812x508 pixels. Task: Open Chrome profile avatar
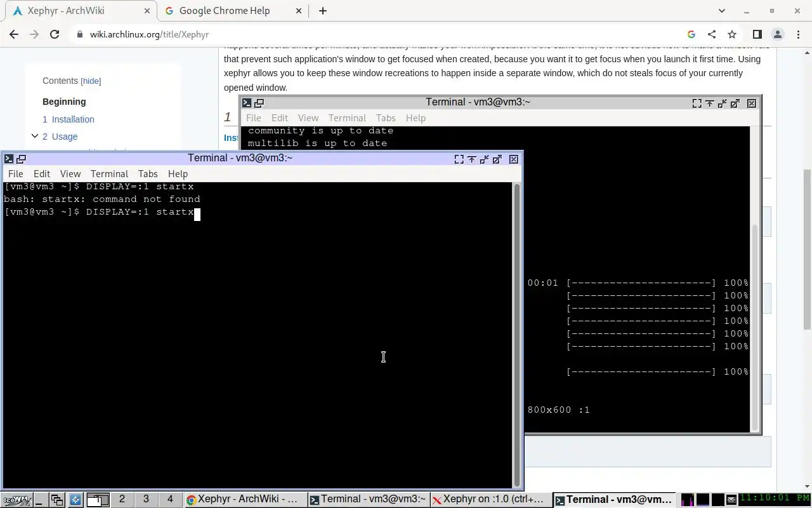[x=777, y=34]
